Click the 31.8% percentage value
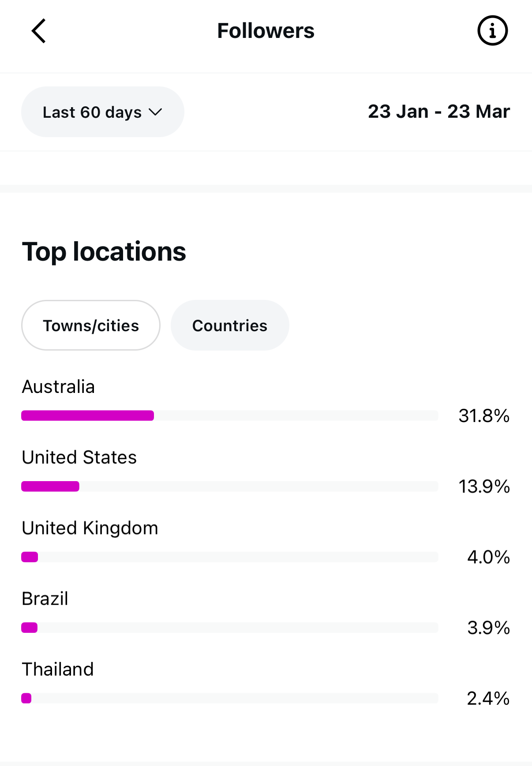Viewport: 532px width, 766px height. click(484, 416)
